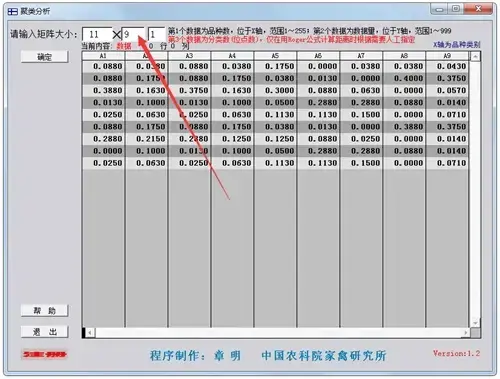This screenshot has height=379, width=500.
Task: Select the A7 column header
Action: click(361, 56)
